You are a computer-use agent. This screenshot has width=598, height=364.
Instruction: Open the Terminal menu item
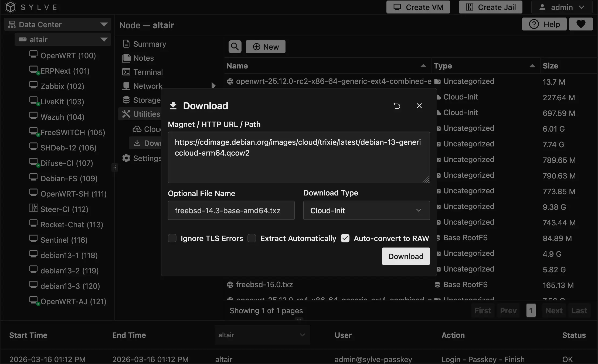tap(148, 72)
